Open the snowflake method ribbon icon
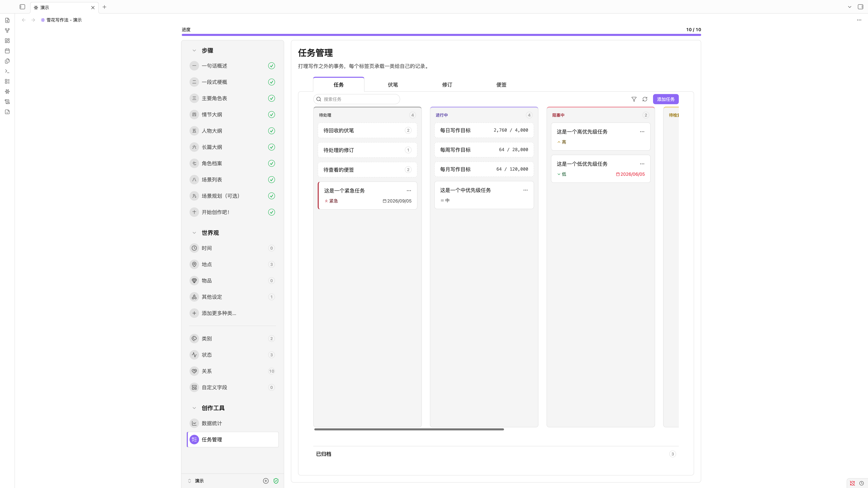 pos(7,92)
